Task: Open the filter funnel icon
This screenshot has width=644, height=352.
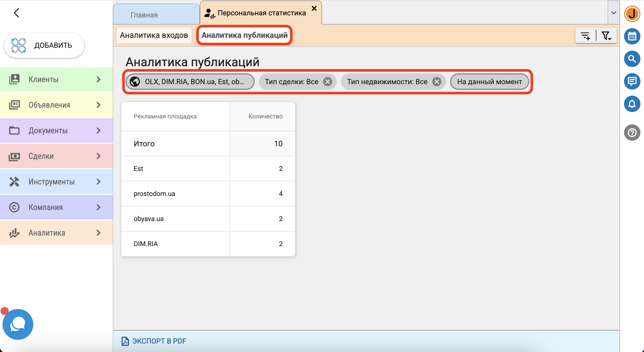Action: [x=606, y=36]
